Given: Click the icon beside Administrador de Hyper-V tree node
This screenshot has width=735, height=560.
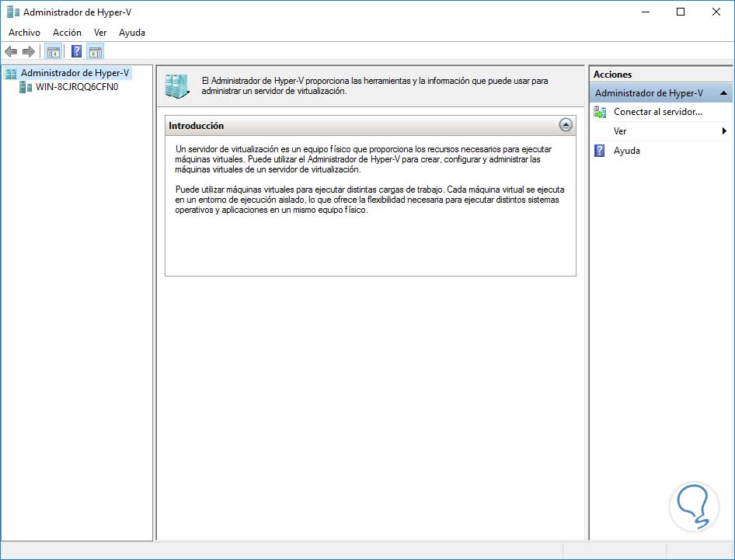Looking at the screenshot, I should click(x=10, y=73).
